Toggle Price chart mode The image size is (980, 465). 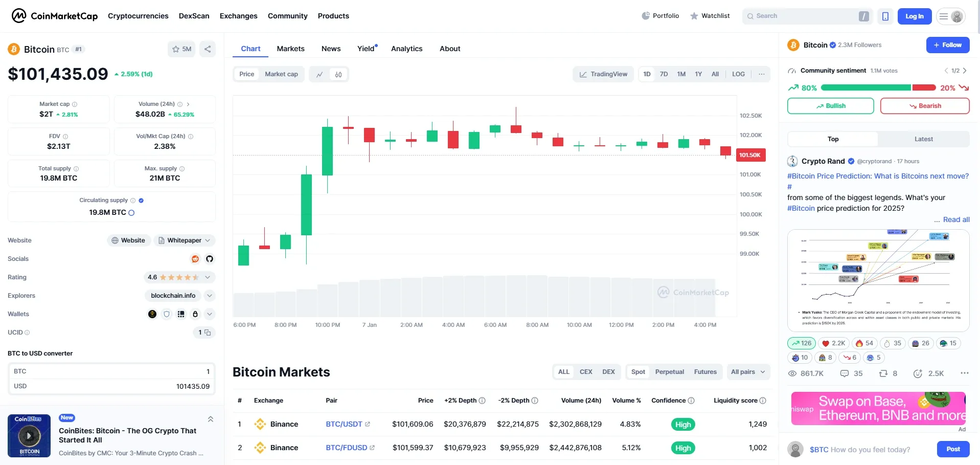tap(246, 74)
